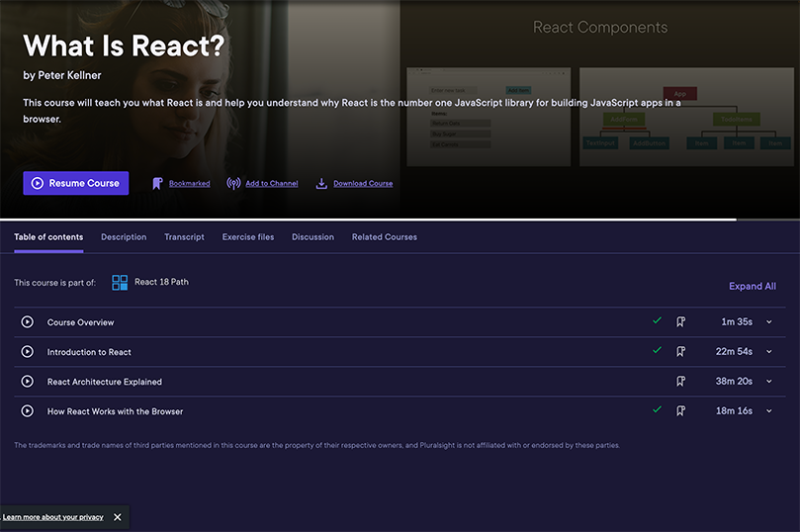800x532 pixels.
Task: Click the download arrow icon
Action: click(321, 184)
